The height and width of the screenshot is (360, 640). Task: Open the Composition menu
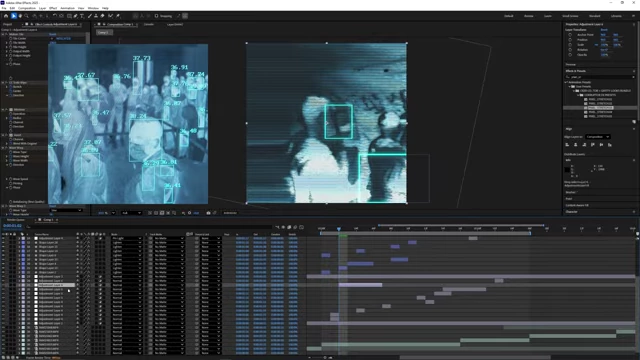coord(27,8)
